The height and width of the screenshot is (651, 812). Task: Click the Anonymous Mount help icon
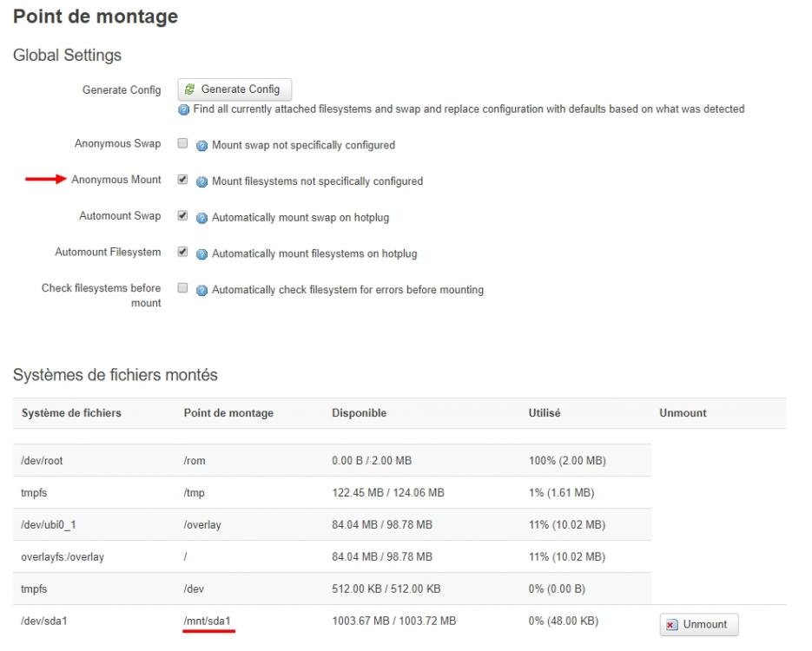[x=201, y=181]
